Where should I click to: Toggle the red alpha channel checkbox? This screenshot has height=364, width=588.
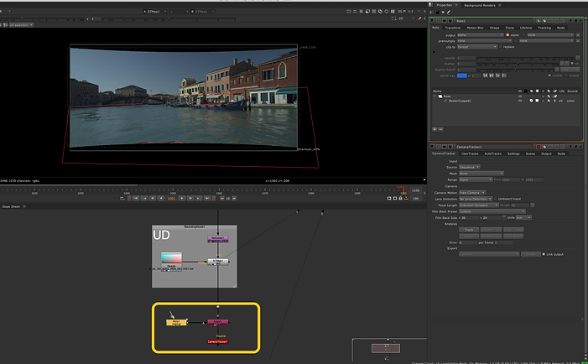507,35
